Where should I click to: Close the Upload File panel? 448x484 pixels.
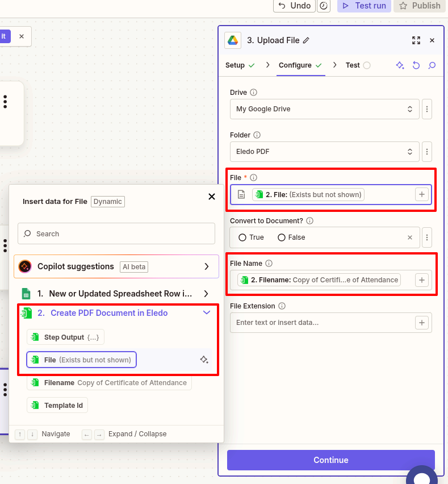click(432, 40)
